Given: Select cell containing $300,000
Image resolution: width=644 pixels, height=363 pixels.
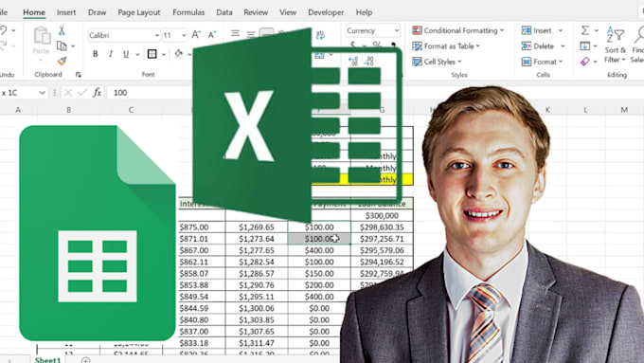Looking at the screenshot, I should [x=382, y=215].
